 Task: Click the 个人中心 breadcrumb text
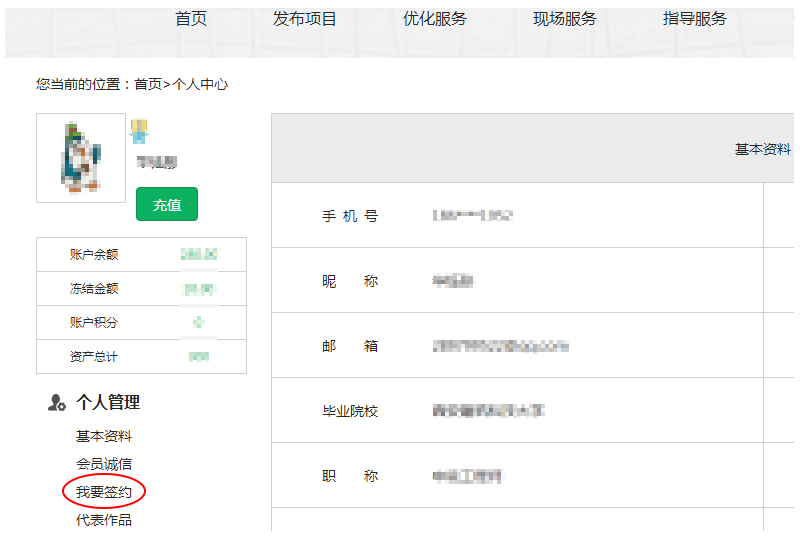coord(200,85)
